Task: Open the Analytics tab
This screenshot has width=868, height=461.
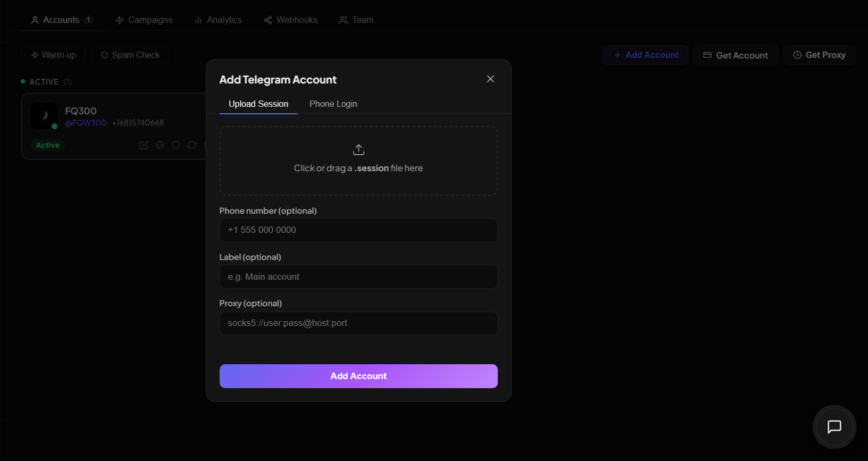Action: [x=218, y=20]
